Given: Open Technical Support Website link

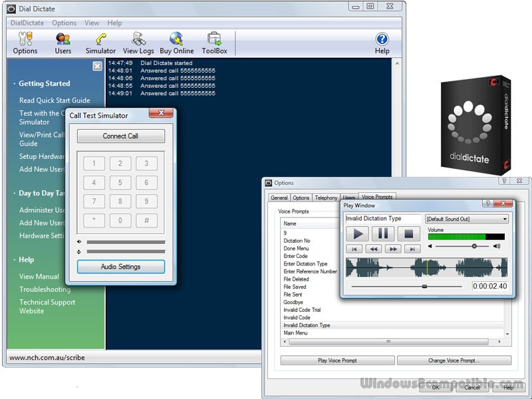Looking at the screenshot, I should [47, 307].
